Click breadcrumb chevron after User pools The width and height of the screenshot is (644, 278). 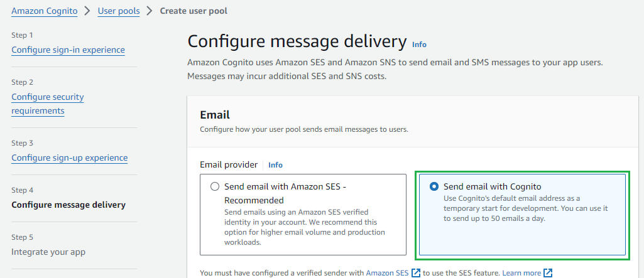coord(149,11)
